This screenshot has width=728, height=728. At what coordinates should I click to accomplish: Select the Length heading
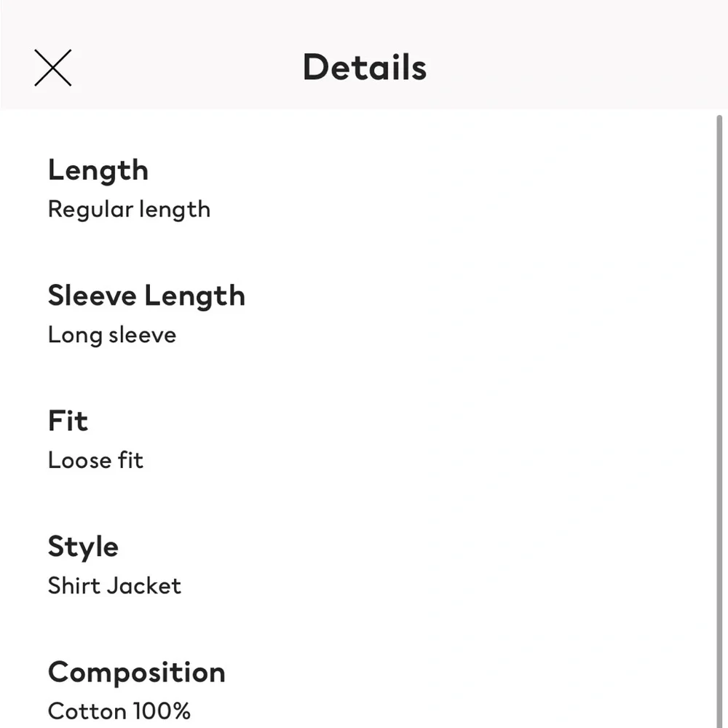coord(98,170)
